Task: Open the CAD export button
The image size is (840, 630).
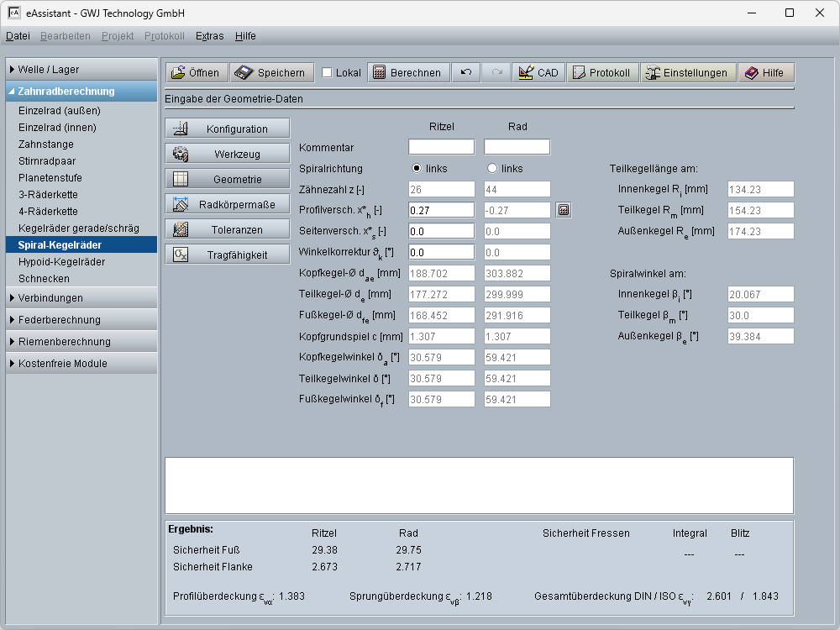Action: 538,73
